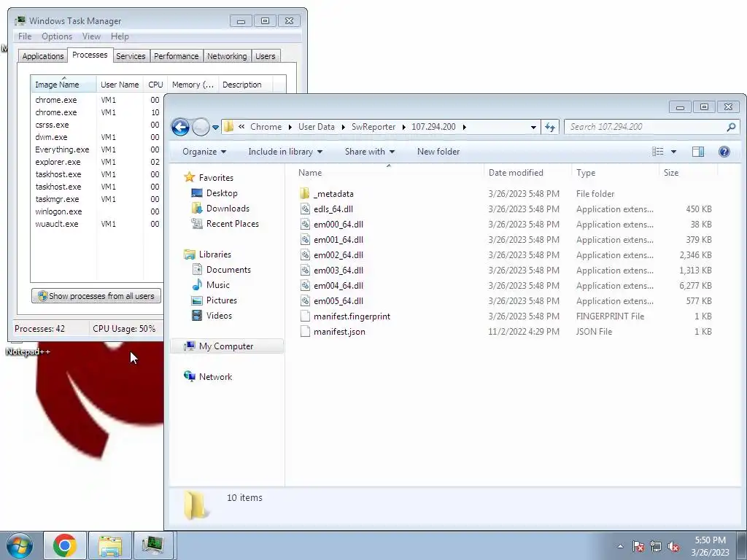Switch to Applications tab in Task Manager

(43, 55)
